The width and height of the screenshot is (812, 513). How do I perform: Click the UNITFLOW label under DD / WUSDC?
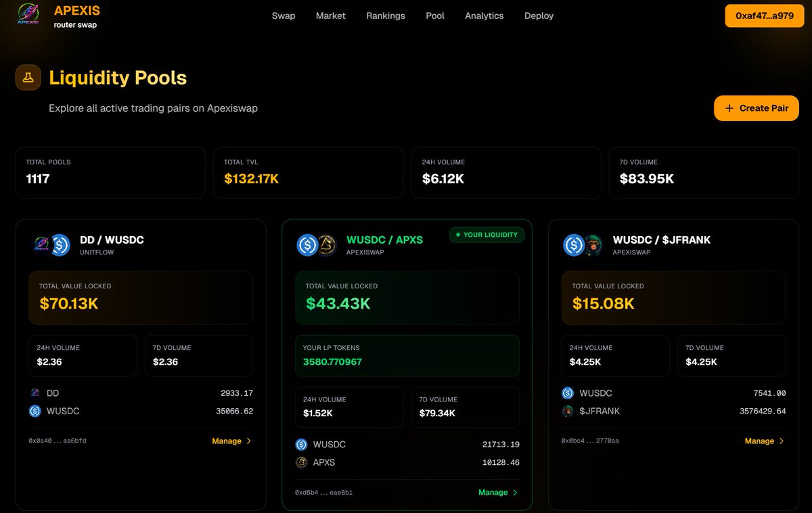98,252
